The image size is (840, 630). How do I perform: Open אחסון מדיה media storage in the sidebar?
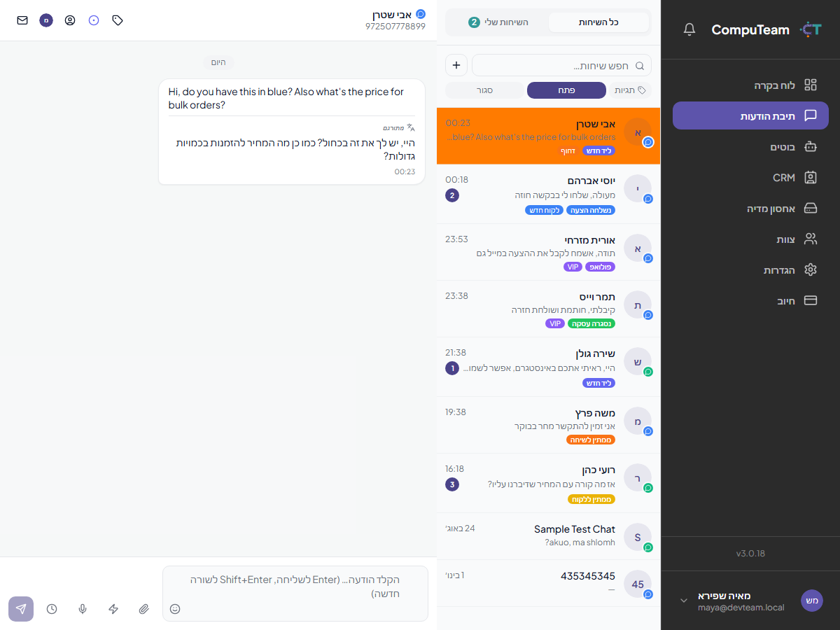750,209
